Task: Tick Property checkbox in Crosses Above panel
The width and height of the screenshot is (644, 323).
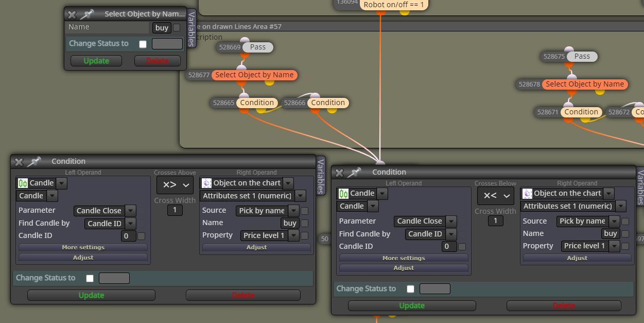Action: pyautogui.click(x=305, y=235)
